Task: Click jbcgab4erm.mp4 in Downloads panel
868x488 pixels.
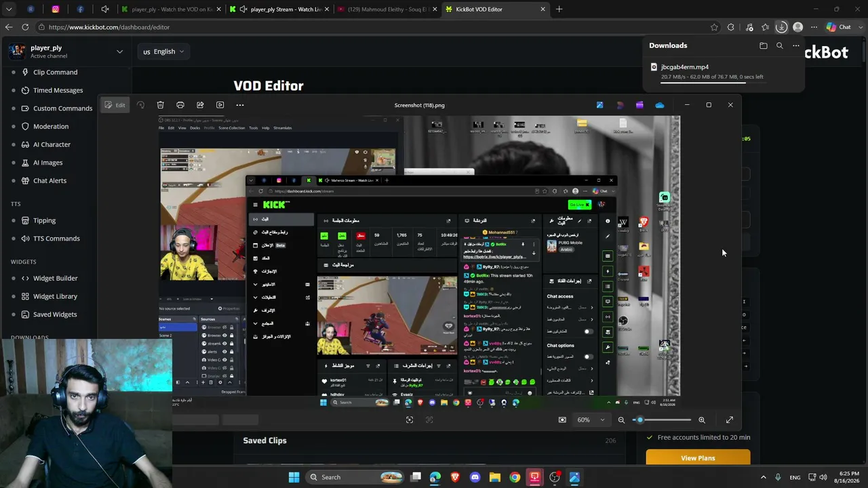Action: (685, 67)
